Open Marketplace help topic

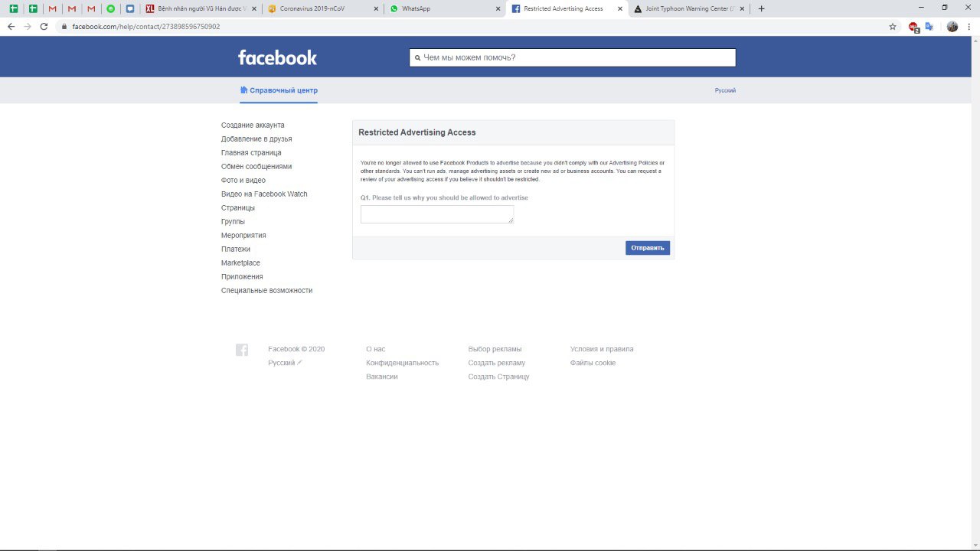[x=240, y=262]
